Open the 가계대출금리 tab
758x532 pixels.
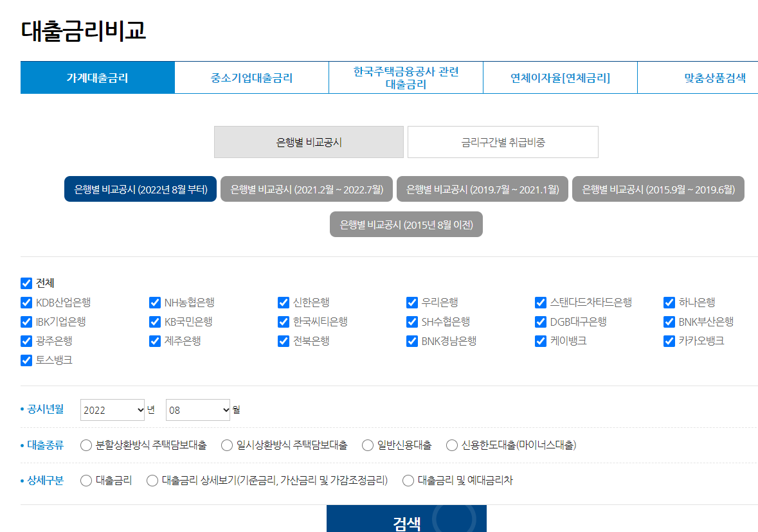[x=98, y=77]
